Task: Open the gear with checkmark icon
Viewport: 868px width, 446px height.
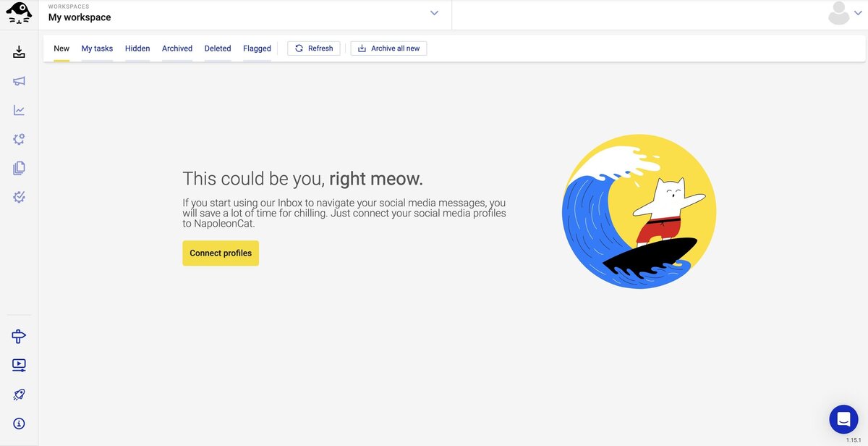Action: click(x=19, y=197)
